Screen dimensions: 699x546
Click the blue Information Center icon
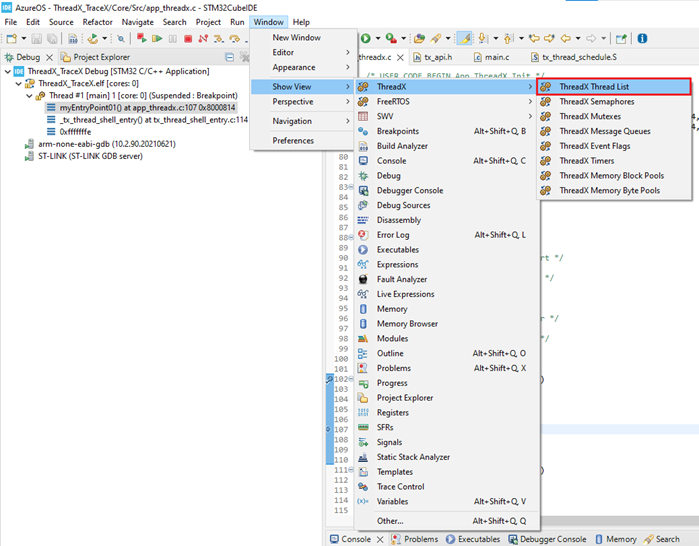coord(642,39)
